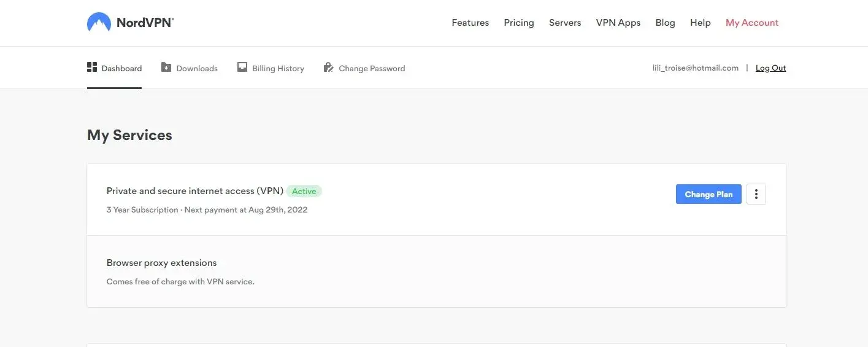Click the Billing History icon

click(x=242, y=67)
